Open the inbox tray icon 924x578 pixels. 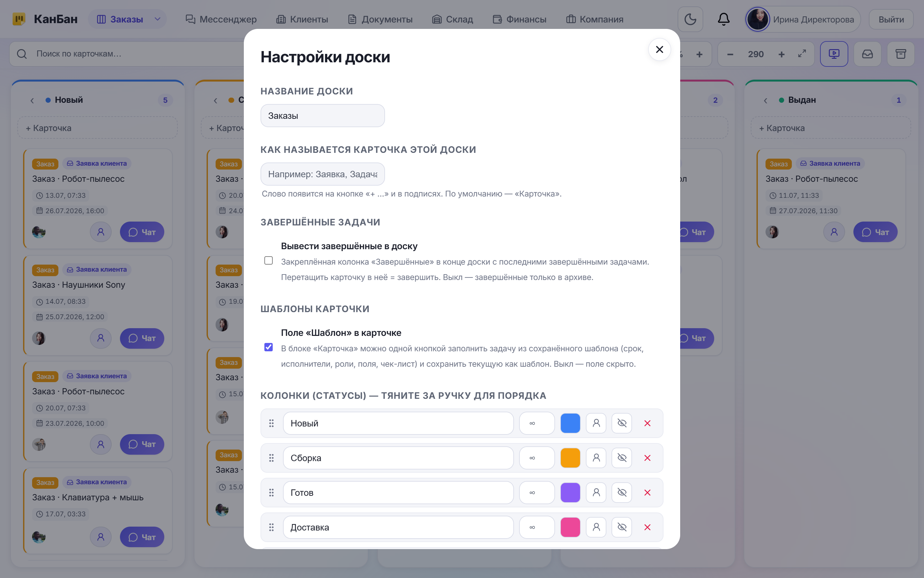click(x=868, y=54)
